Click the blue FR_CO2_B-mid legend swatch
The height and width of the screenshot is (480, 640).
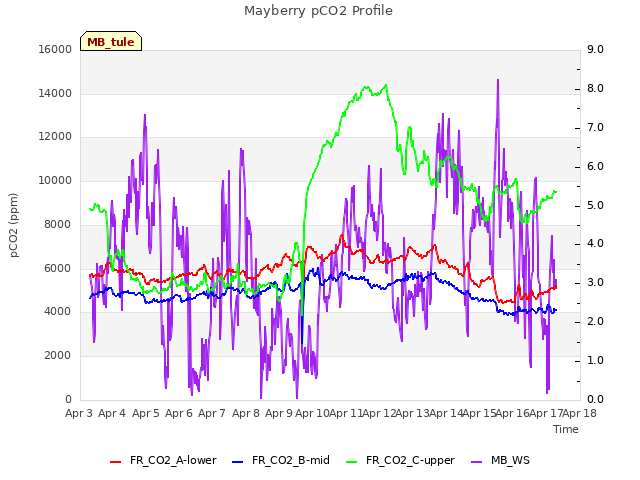[x=238, y=462]
